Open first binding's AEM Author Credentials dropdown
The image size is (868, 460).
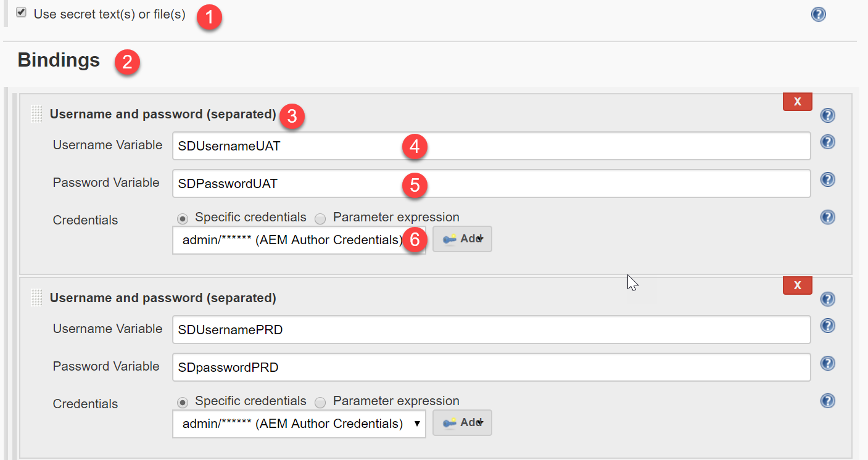click(x=299, y=240)
